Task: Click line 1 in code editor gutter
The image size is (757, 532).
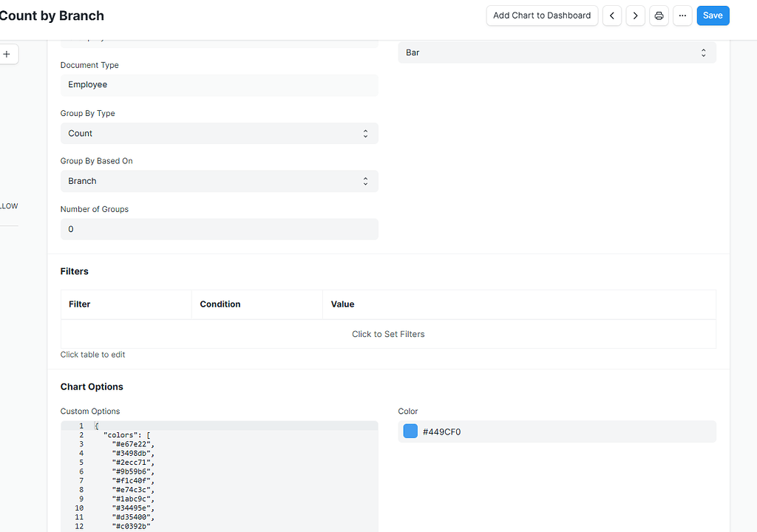Action: 81,426
